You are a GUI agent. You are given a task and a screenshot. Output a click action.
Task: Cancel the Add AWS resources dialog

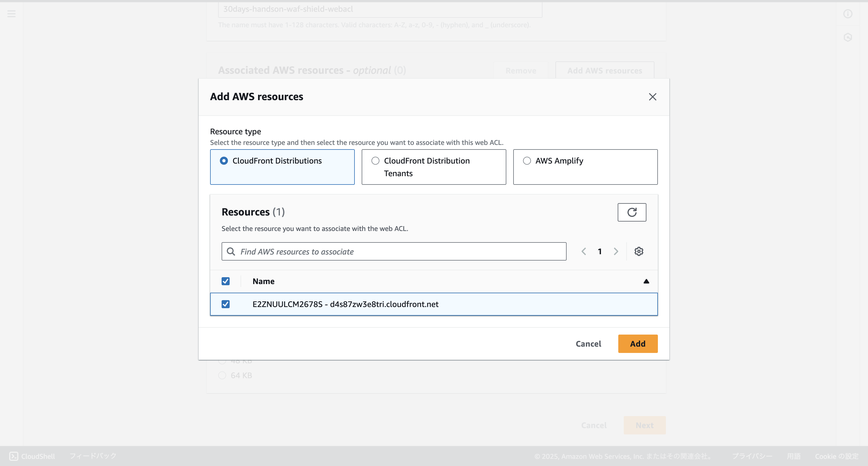(588, 344)
